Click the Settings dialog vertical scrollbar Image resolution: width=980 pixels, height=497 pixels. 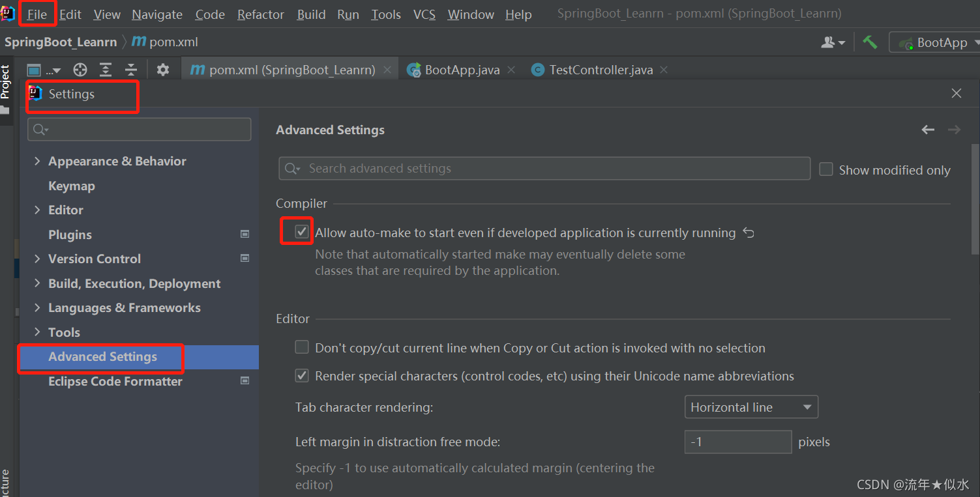pos(975,199)
